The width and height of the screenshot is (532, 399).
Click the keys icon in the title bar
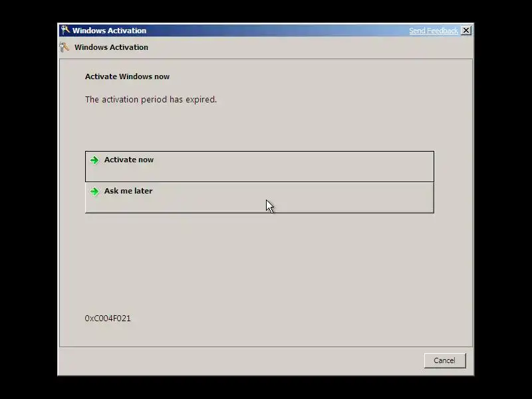pyautogui.click(x=65, y=30)
